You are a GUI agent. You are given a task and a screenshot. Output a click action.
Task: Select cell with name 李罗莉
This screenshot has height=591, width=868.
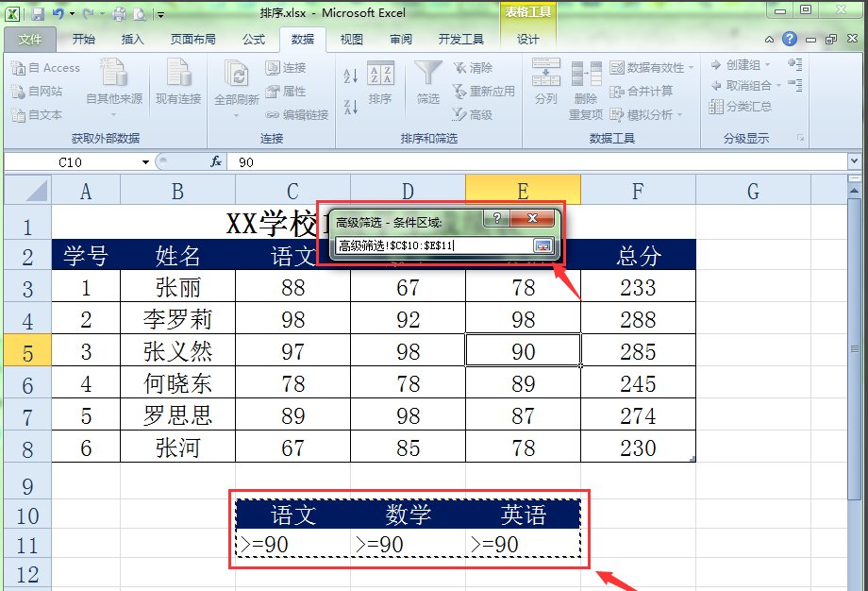click(x=177, y=319)
